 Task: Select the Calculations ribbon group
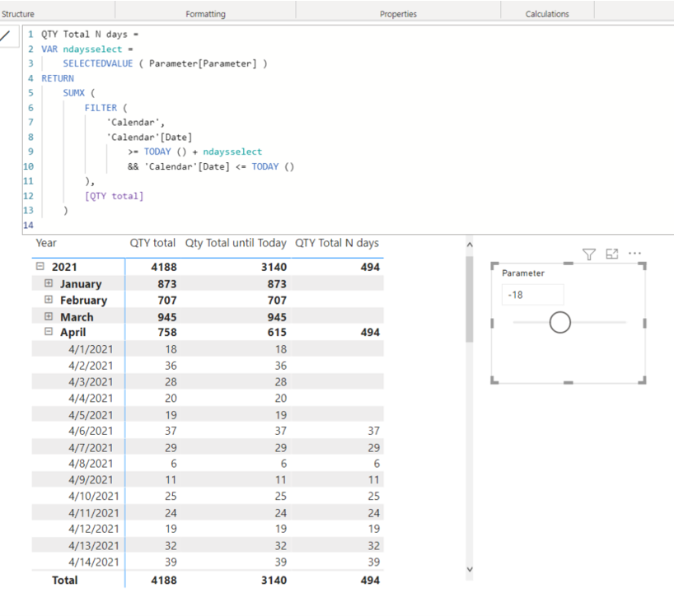[x=547, y=14]
